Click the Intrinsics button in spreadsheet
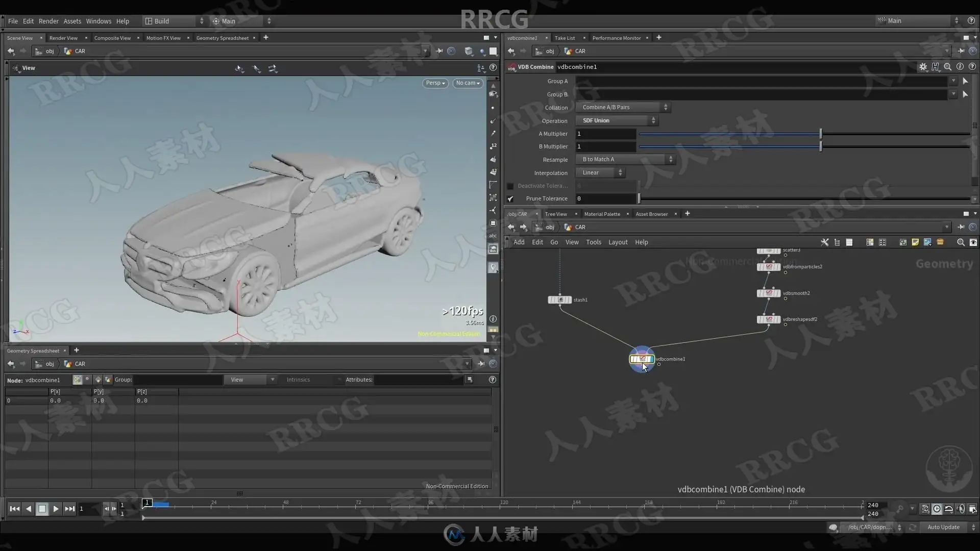Image resolution: width=980 pixels, height=551 pixels. point(298,380)
